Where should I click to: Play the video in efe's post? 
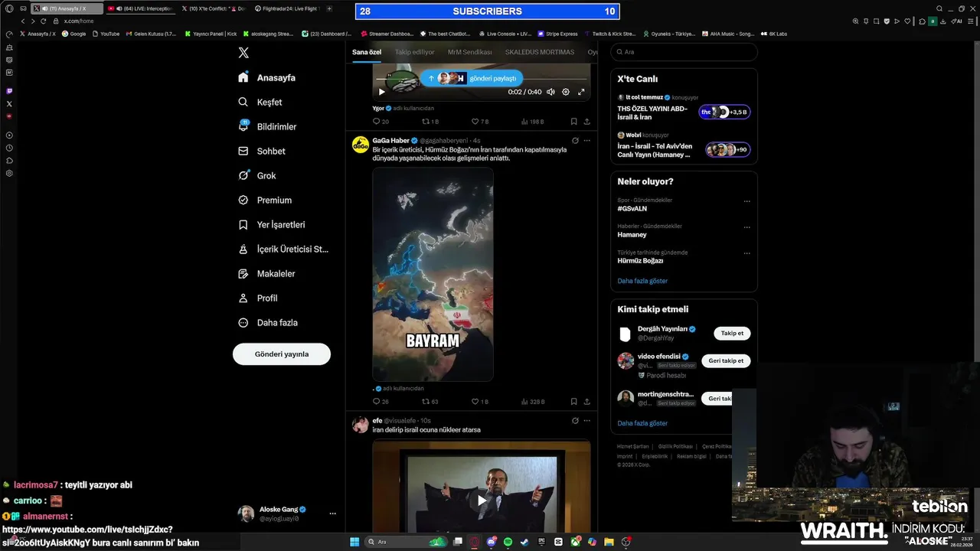pyautogui.click(x=482, y=500)
